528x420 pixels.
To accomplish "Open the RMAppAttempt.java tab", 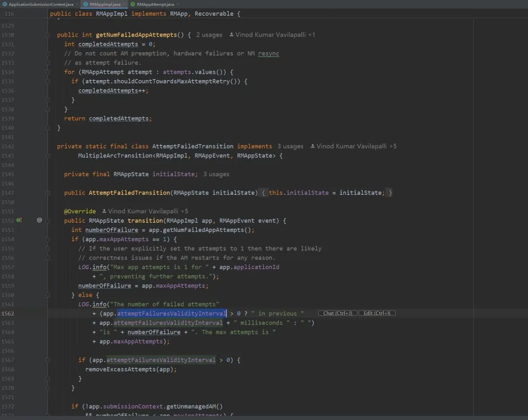I will [155, 4].
